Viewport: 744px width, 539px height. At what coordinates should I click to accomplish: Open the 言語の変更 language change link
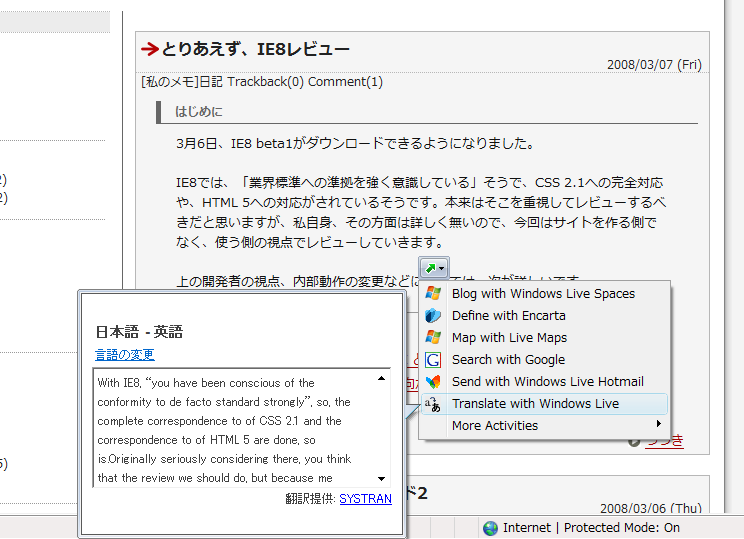(125, 354)
